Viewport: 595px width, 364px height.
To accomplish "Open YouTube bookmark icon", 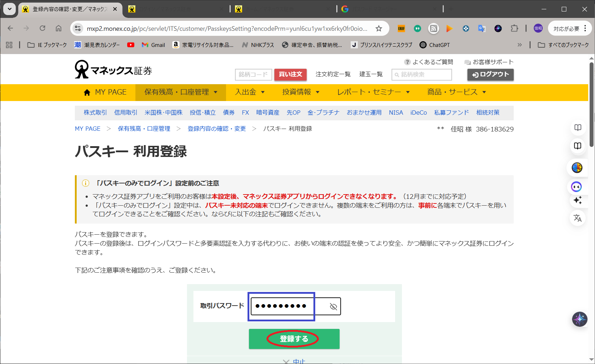I will click(131, 45).
